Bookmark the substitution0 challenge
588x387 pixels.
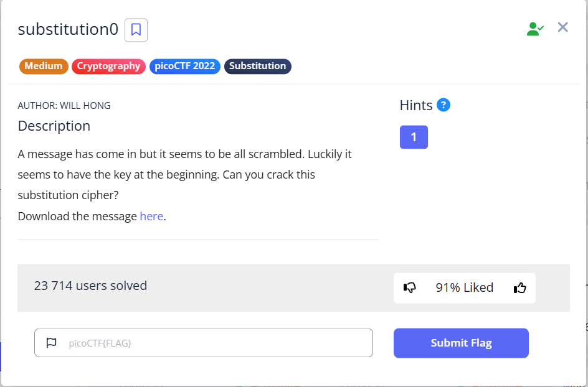click(x=136, y=30)
